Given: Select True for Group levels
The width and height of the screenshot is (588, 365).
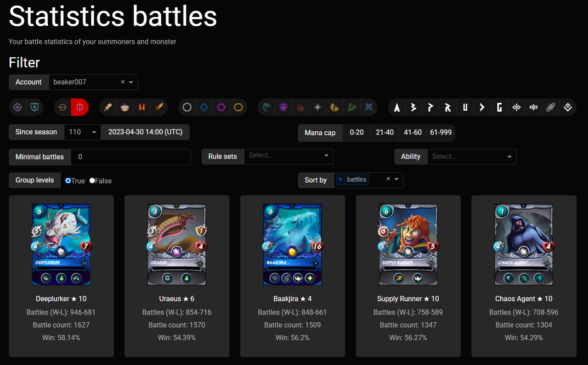Looking at the screenshot, I should (68, 181).
